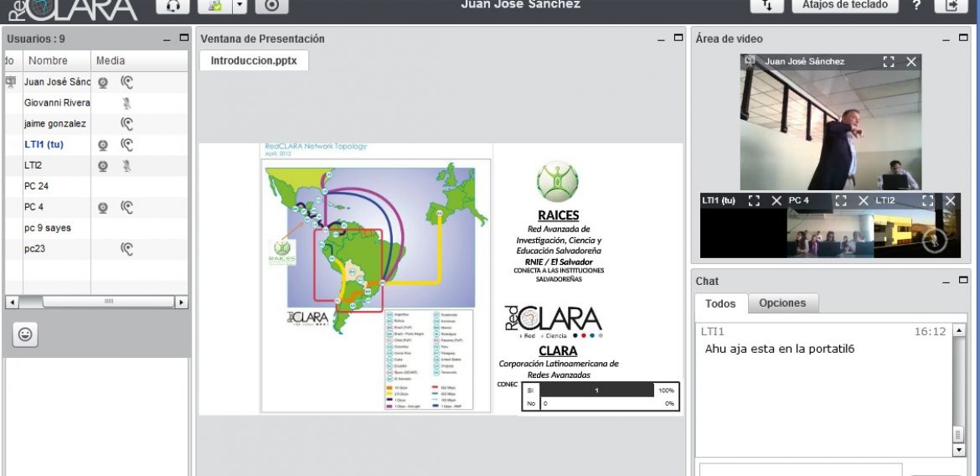Click users list right scroll arrow
This screenshot has width=980, height=476.
(181, 303)
